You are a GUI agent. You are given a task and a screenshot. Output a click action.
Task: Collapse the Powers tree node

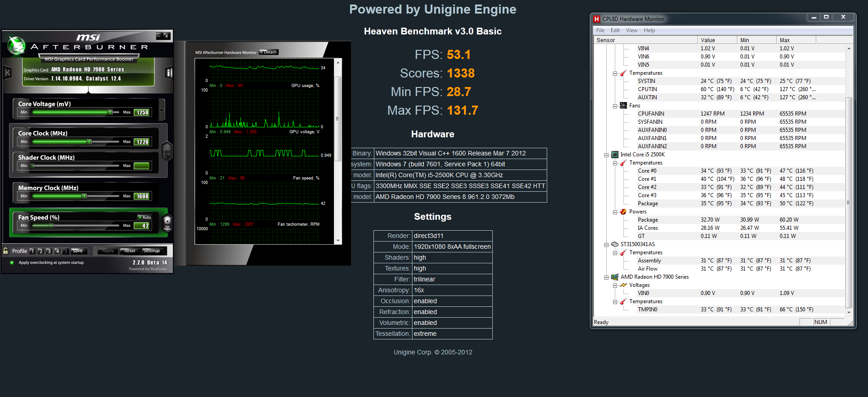tap(615, 212)
